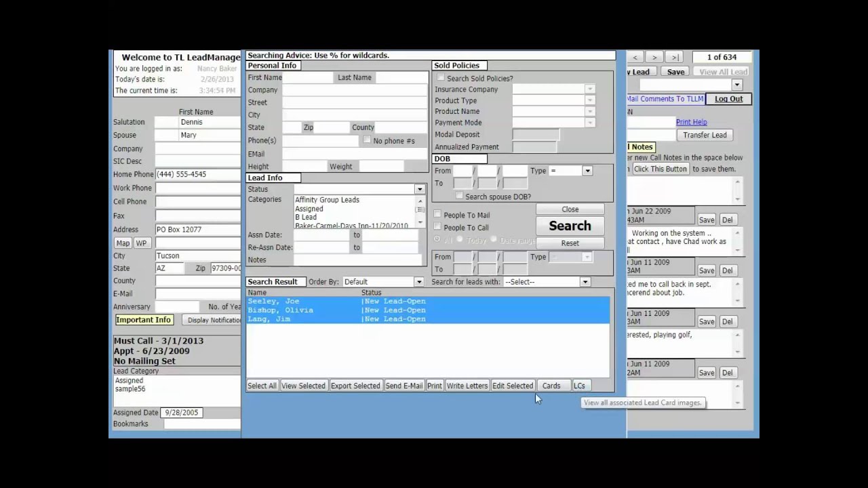Go to the next lead record

654,58
